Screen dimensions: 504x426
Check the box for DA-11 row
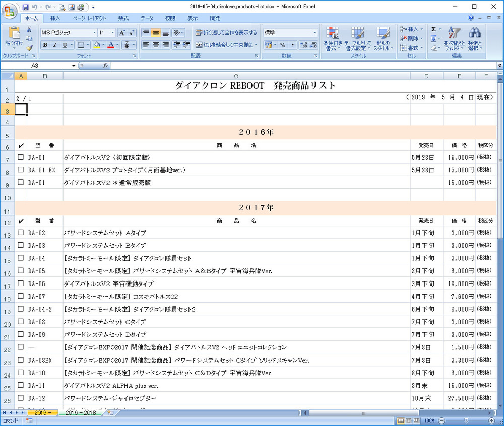tap(21, 385)
